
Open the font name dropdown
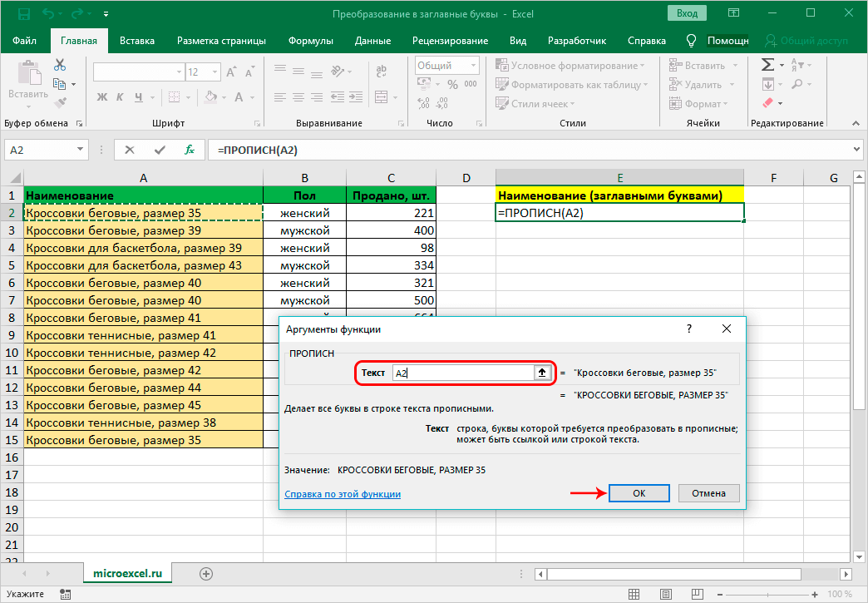(x=179, y=72)
